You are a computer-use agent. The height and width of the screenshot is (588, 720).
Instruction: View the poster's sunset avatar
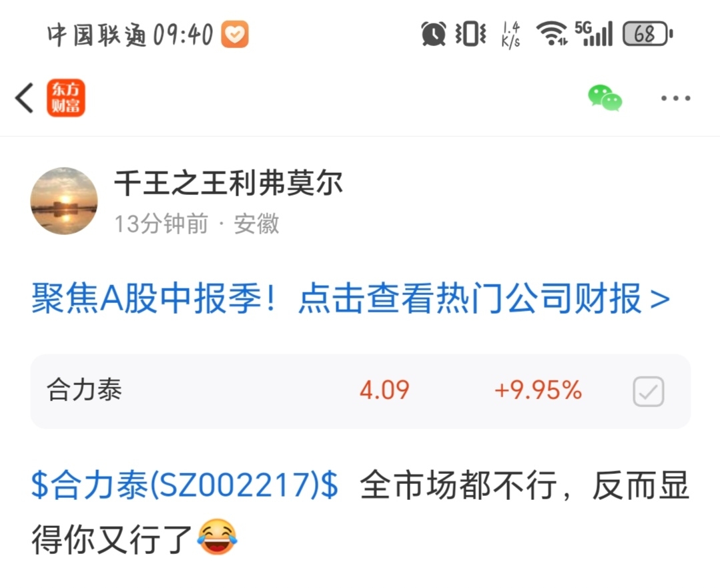coord(64,201)
